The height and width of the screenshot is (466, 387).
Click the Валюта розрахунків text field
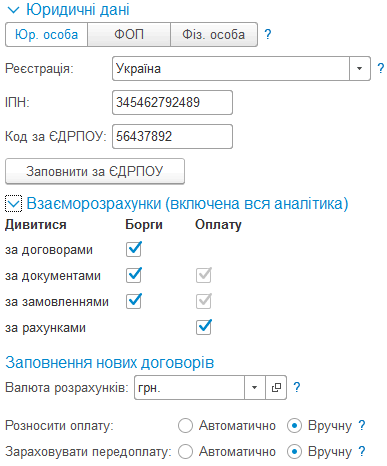click(x=189, y=387)
